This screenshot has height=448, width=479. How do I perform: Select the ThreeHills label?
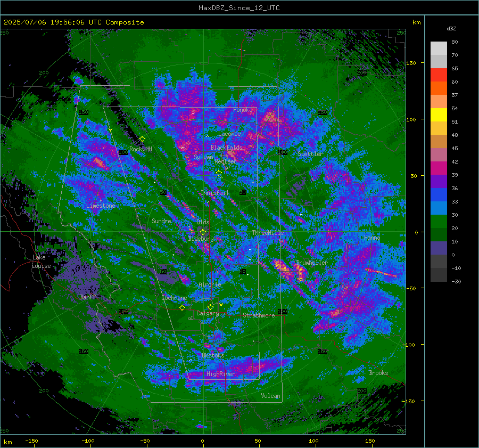[x=268, y=233]
